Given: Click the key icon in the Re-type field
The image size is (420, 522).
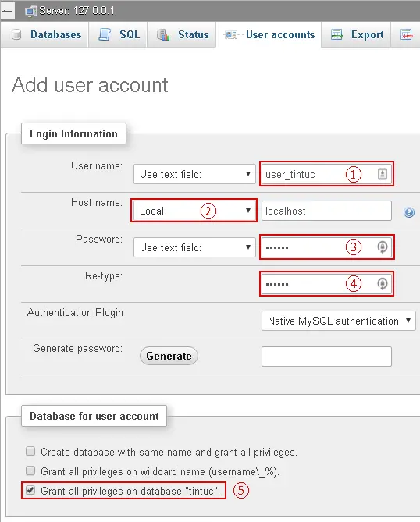Looking at the screenshot, I should click(383, 284).
